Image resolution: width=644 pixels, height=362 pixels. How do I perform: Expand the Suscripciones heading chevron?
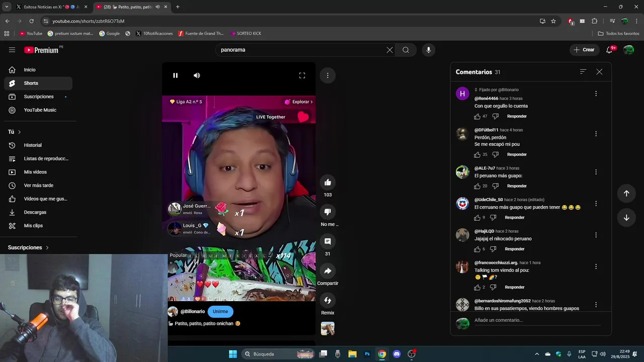47,248
